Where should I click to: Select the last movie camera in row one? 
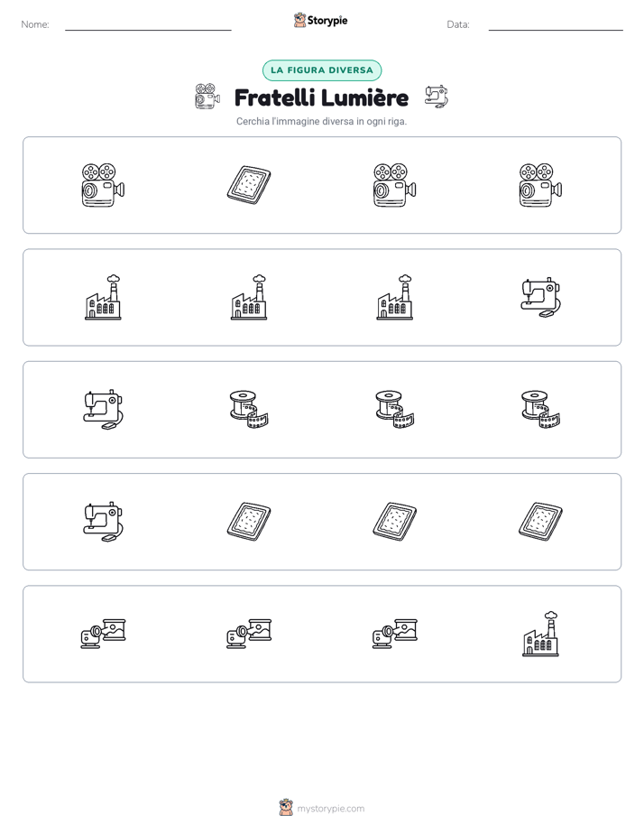pyautogui.click(x=540, y=185)
